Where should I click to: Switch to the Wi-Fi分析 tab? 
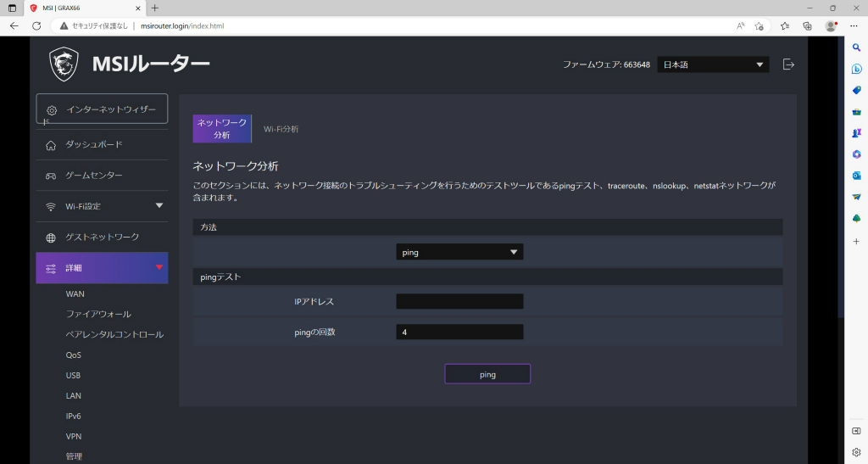point(281,129)
